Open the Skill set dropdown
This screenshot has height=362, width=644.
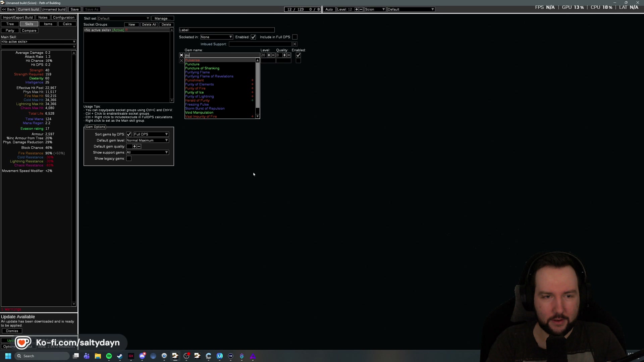[123, 18]
